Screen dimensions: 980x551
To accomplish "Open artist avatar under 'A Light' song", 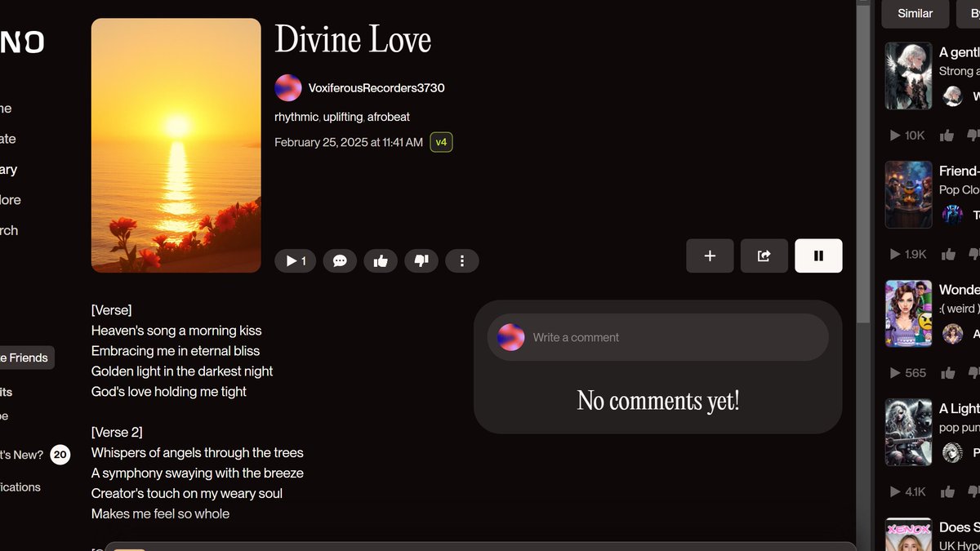I will pos(952,452).
